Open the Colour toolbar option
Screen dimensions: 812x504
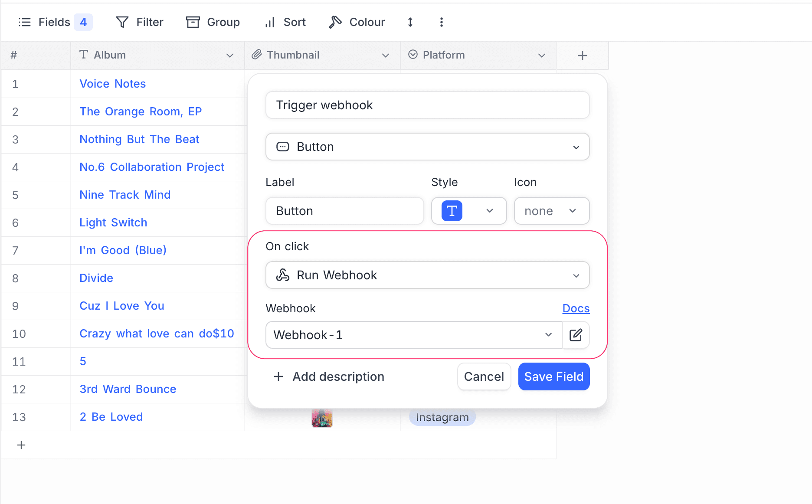pyautogui.click(x=357, y=22)
